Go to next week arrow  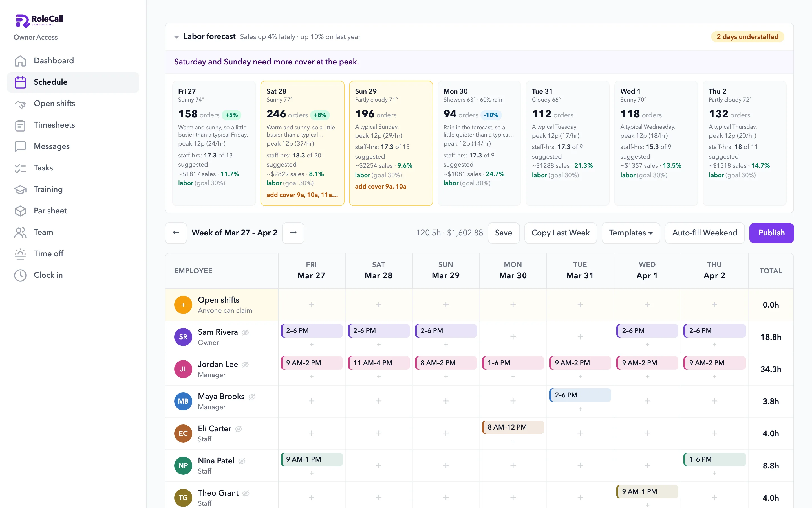293,233
